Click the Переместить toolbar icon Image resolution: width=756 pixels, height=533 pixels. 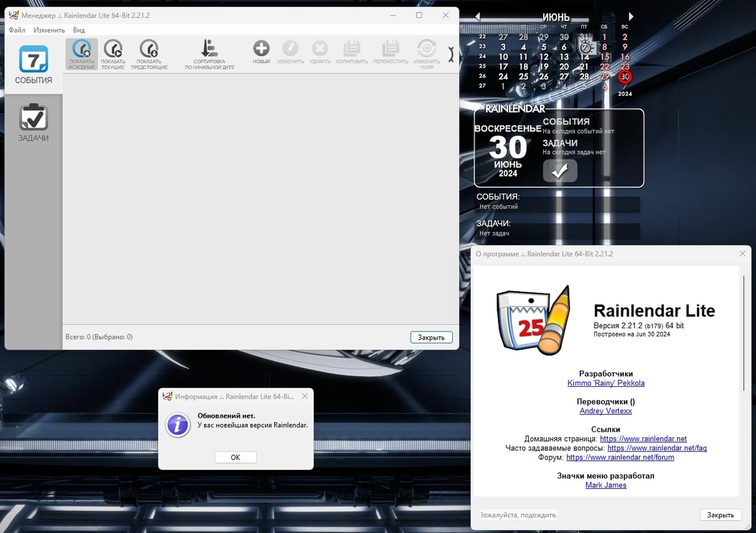(391, 52)
